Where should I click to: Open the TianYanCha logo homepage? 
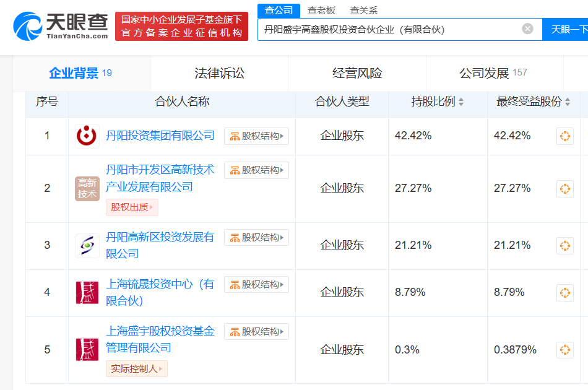[61, 26]
